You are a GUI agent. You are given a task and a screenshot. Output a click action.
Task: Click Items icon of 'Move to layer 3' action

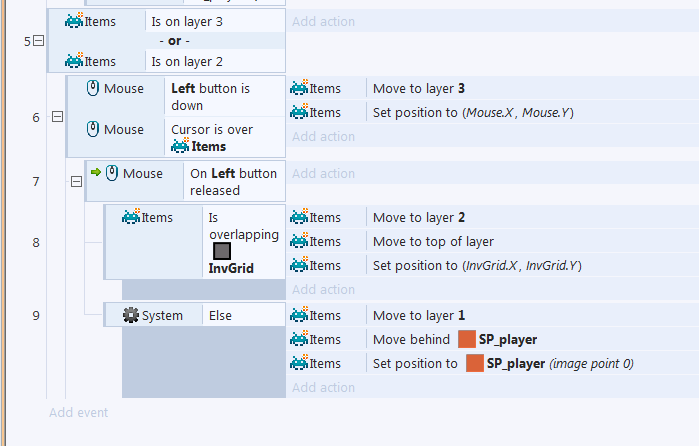click(x=299, y=87)
